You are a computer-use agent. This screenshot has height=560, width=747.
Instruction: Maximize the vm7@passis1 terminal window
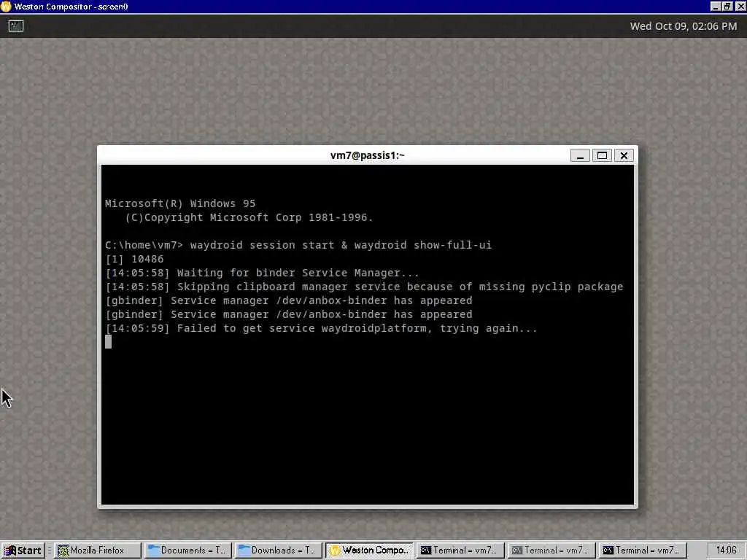(x=602, y=156)
